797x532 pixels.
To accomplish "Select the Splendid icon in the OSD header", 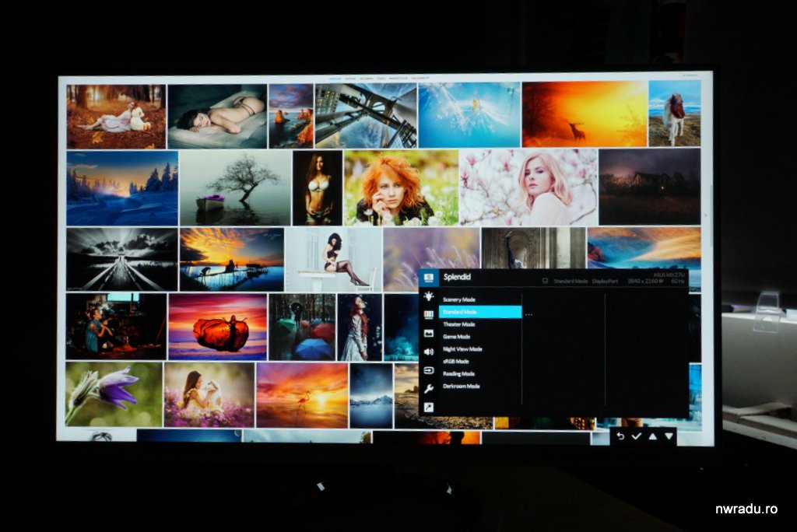I will point(429,278).
